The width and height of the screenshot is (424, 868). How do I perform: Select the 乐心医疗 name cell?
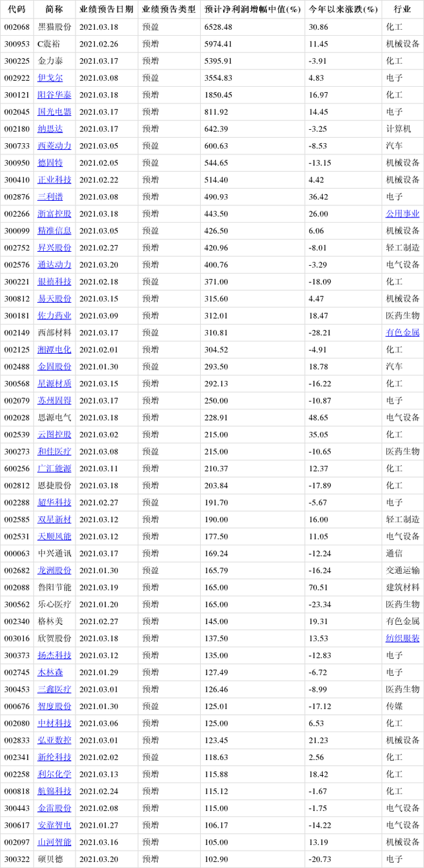[54, 604]
